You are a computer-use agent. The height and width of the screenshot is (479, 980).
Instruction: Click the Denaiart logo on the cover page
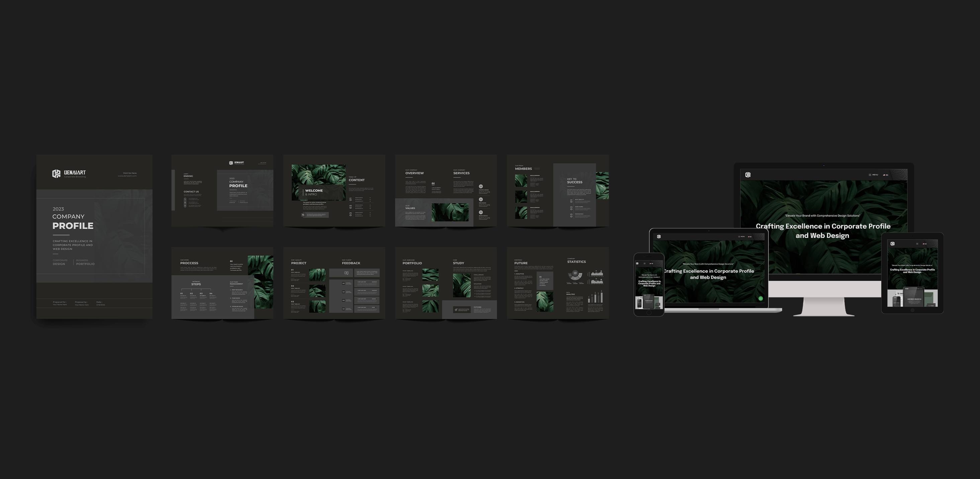[69, 174]
